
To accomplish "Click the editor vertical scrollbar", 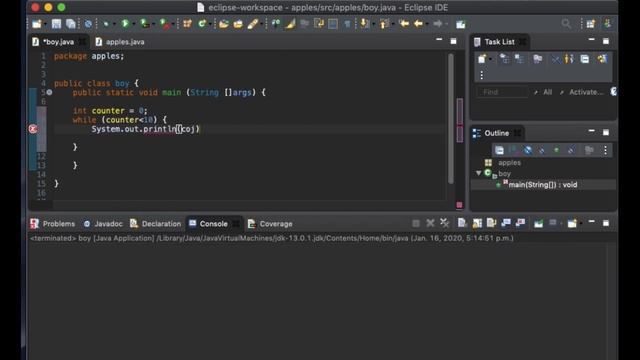I will tap(451, 119).
